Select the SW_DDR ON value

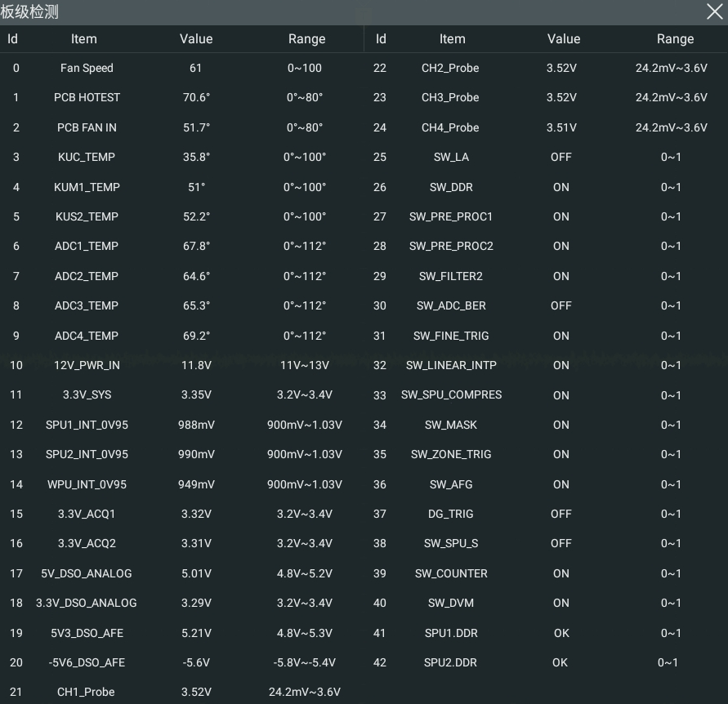561,187
